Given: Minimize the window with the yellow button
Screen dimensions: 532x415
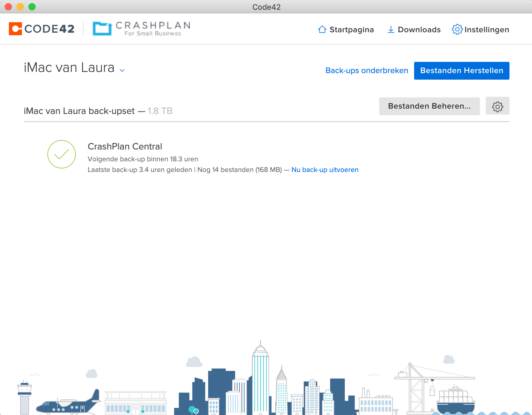Looking at the screenshot, I should [20, 7].
